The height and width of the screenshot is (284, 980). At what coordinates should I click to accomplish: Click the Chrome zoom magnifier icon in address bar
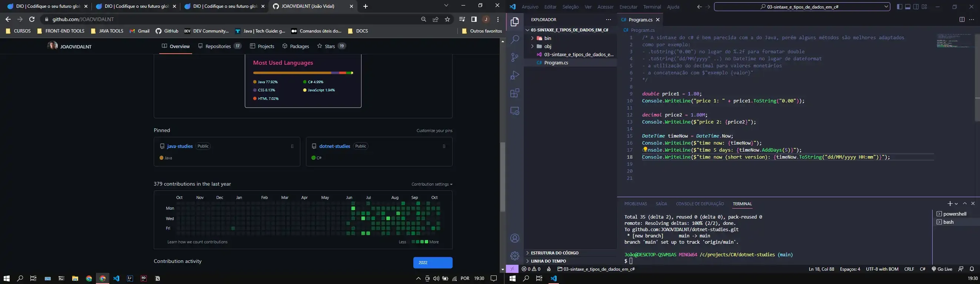coord(423,19)
